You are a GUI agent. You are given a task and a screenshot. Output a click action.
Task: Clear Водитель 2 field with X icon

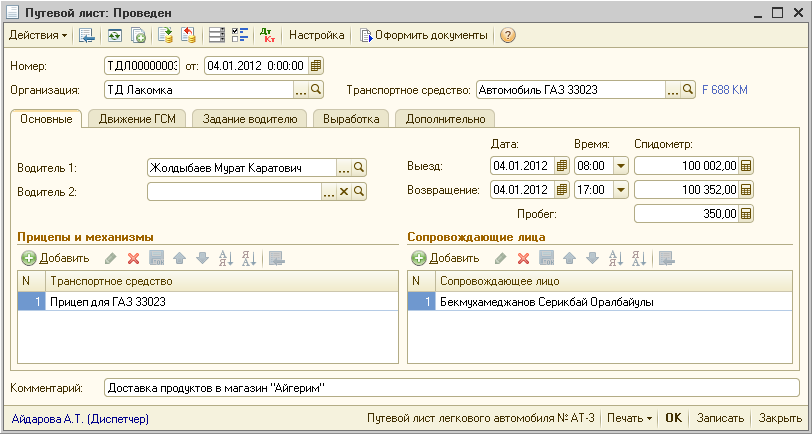coord(344,190)
